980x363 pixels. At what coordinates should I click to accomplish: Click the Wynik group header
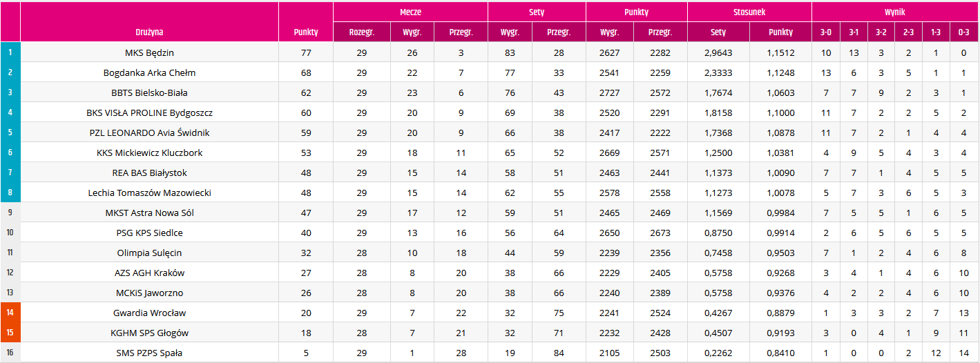click(x=894, y=12)
